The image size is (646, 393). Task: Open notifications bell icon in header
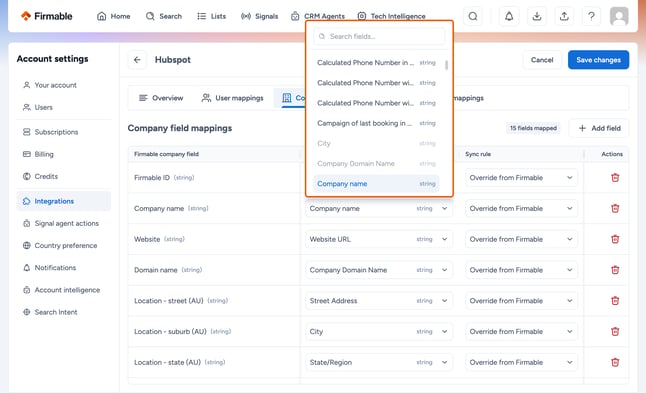pos(509,16)
